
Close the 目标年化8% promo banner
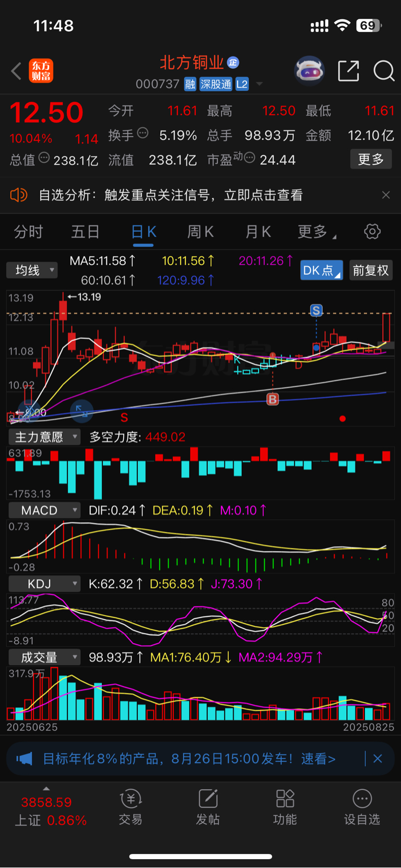point(378,758)
